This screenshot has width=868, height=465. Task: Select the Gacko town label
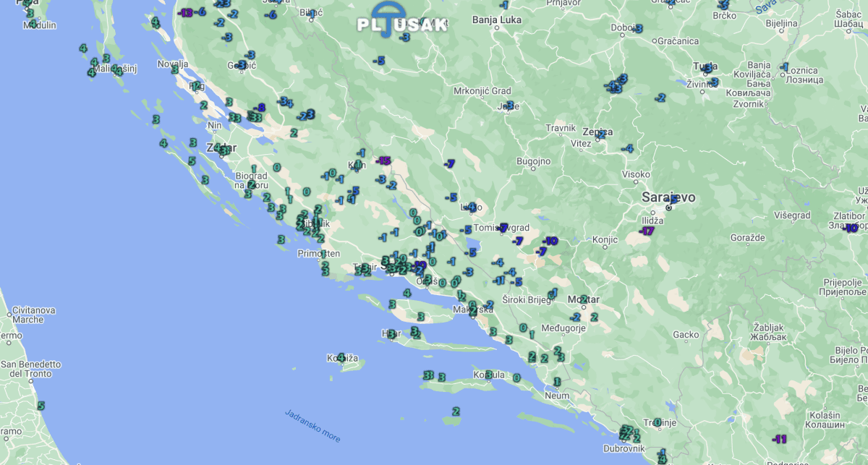pos(686,335)
